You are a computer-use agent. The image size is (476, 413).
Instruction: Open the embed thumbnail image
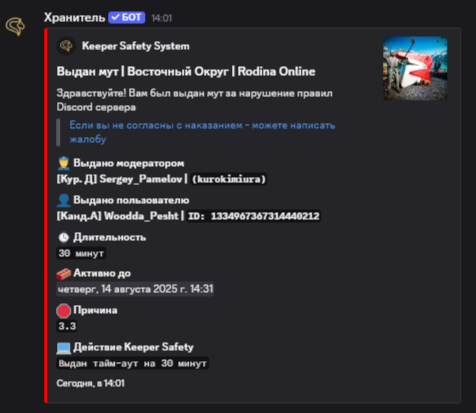415,69
